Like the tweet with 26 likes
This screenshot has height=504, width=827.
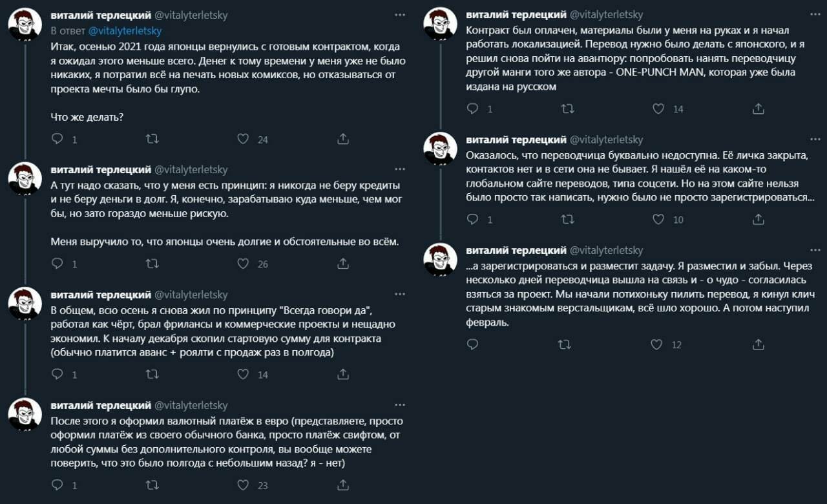243,264
